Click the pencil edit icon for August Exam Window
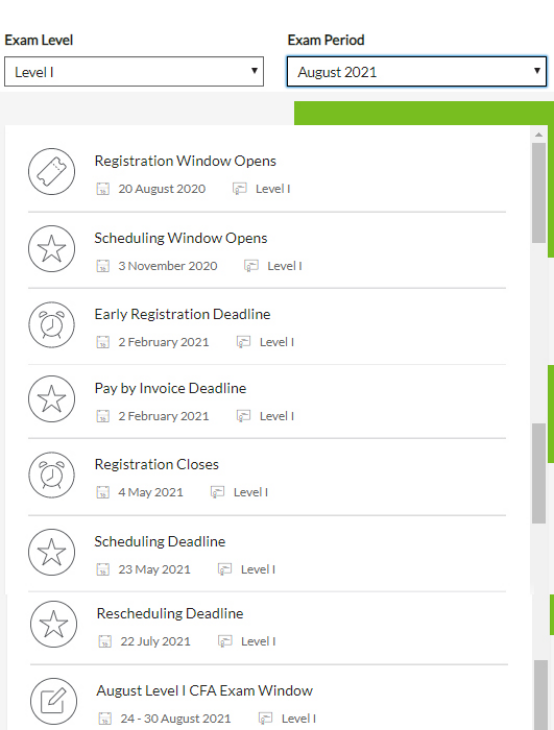 tap(54, 702)
